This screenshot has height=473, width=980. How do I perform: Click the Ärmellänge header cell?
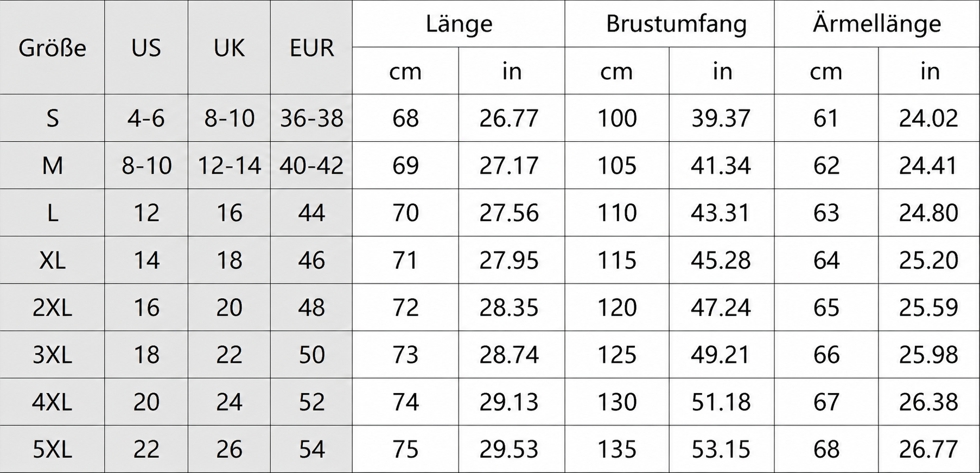[x=877, y=23]
